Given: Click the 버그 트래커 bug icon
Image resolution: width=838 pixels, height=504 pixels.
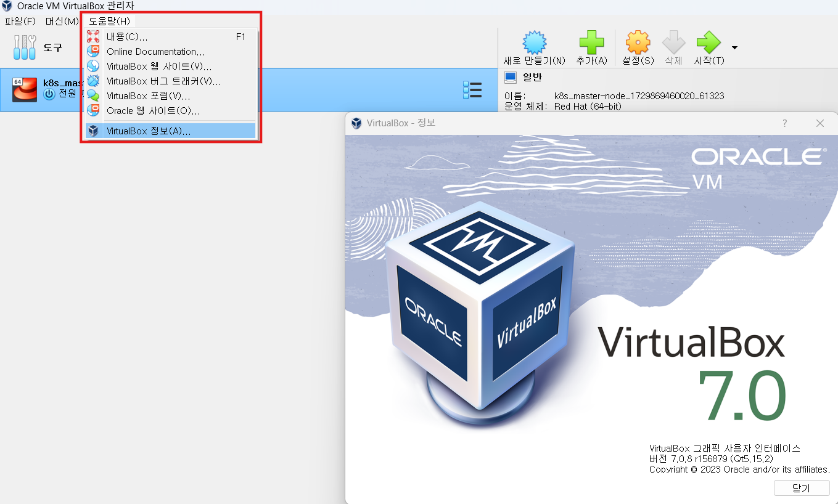Looking at the screenshot, I should 93,81.
